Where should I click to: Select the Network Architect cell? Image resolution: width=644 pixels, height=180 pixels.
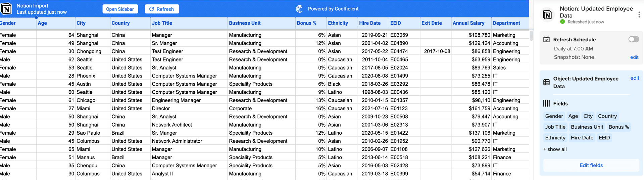tap(189, 125)
